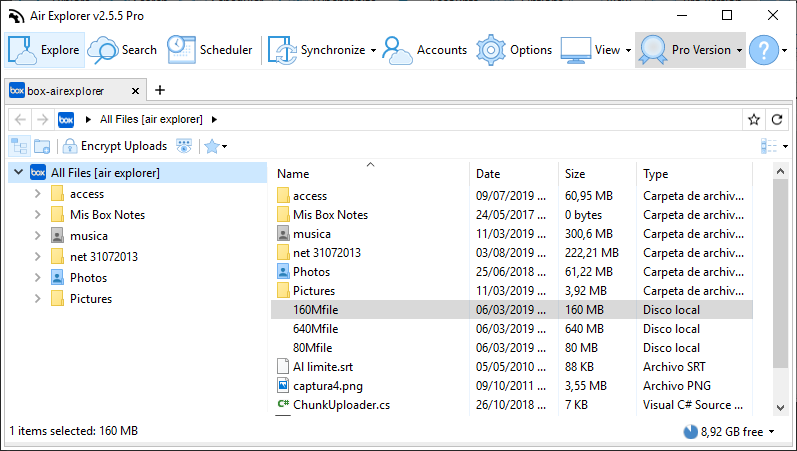Collapse the All Files tree root
The width and height of the screenshot is (797, 451).
[18, 172]
